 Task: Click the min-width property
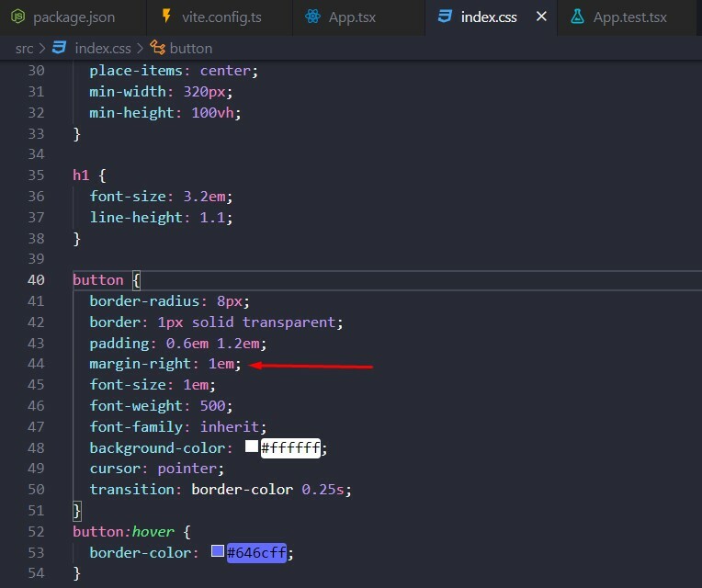point(128,92)
